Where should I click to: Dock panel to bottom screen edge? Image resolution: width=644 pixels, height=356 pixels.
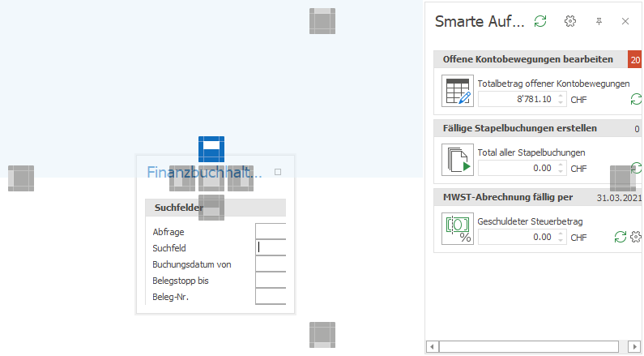(322, 335)
